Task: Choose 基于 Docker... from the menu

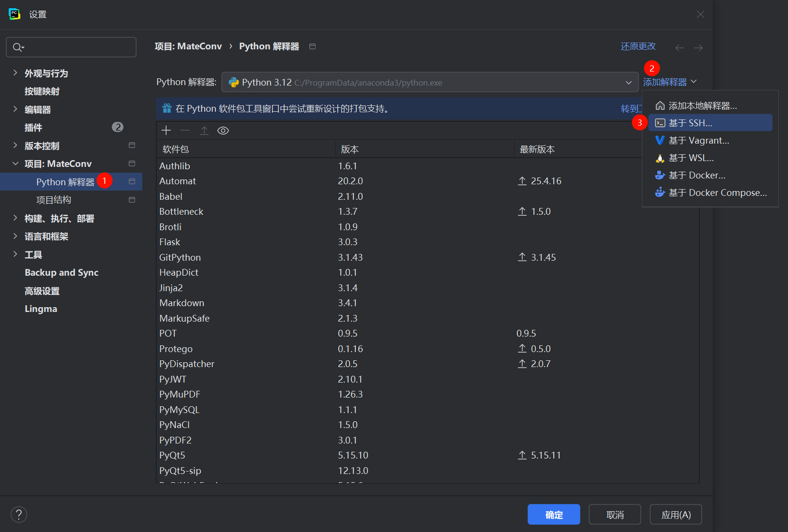Action: click(x=710, y=175)
